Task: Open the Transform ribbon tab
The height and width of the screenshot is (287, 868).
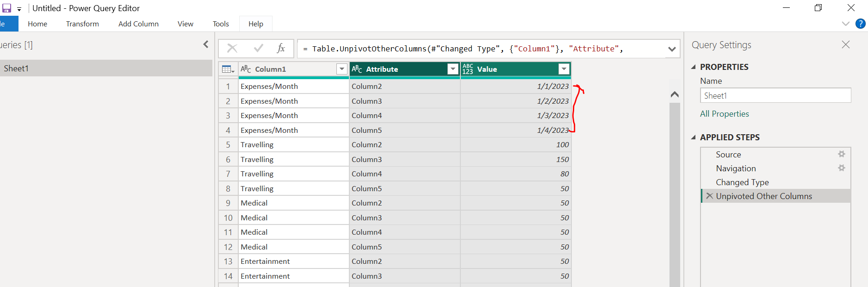Action: point(82,24)
